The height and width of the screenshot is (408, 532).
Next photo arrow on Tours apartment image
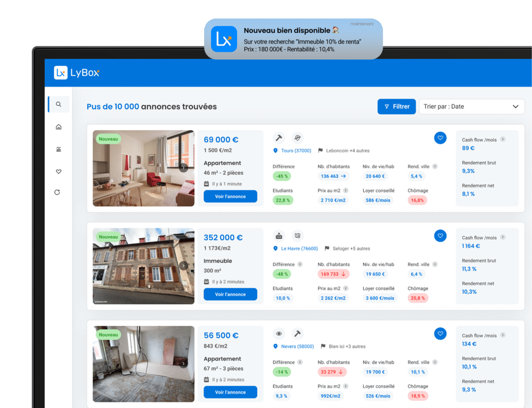point(183,168)
